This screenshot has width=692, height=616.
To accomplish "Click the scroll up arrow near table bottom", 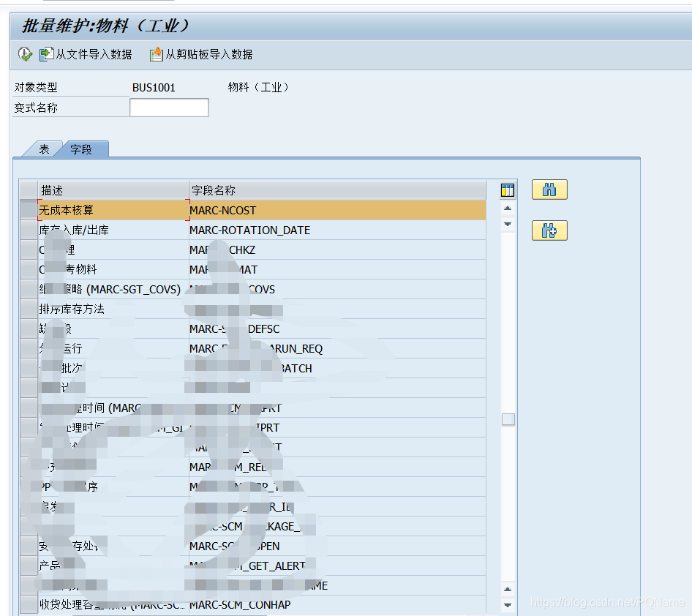I will pyautogui.click(x=508, y=590).
